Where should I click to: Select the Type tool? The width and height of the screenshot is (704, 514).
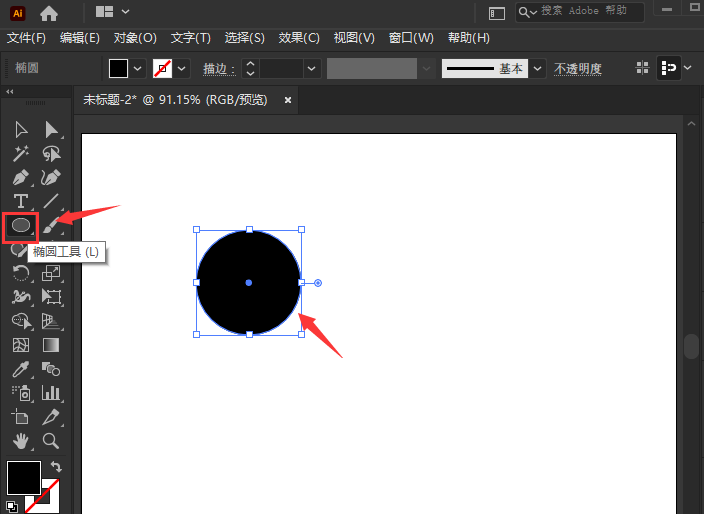[21, 201]
